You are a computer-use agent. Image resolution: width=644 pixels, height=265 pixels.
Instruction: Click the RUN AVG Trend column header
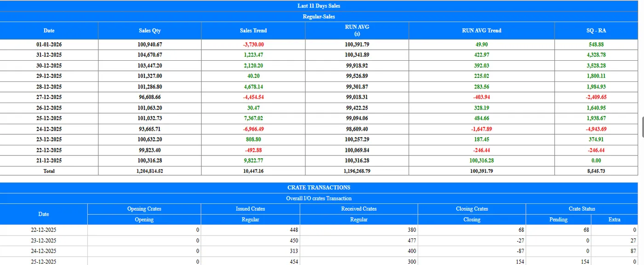[482, 31]
